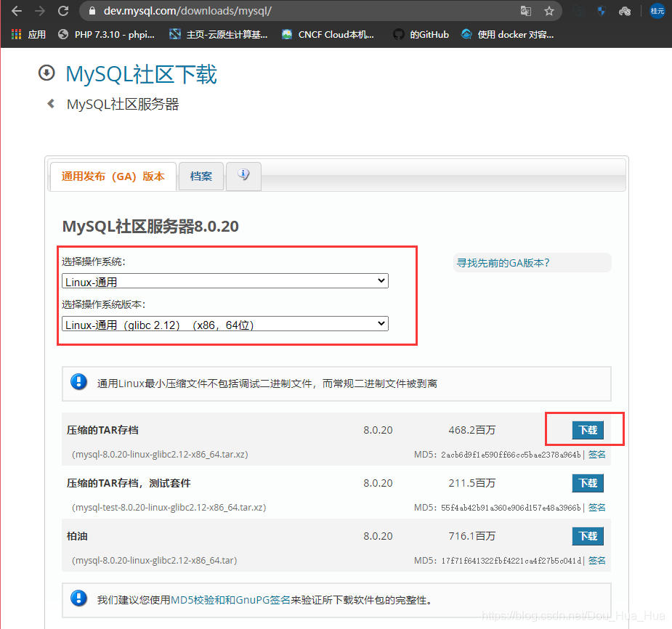Download the 柏油 716.1百万 package
The image size is (672, 629).
click(x=588, y=537)
